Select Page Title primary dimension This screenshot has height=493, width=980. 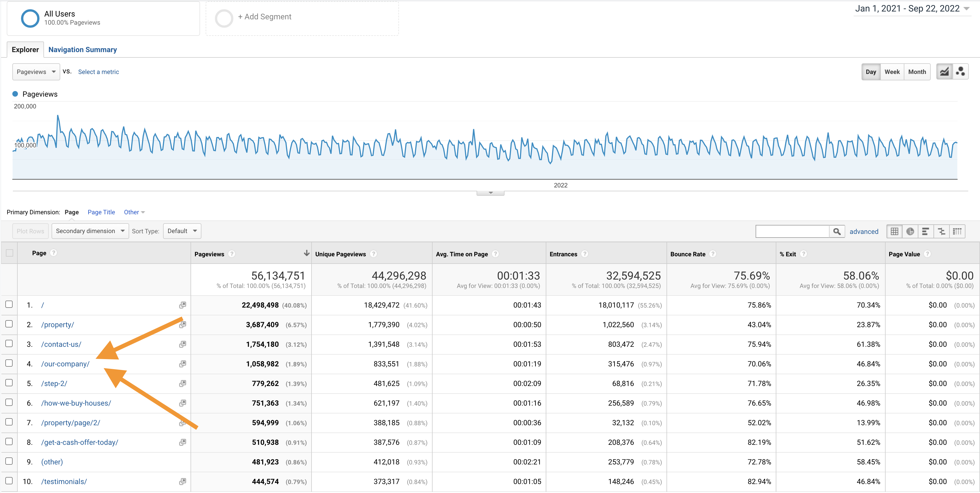click(101, 212)
